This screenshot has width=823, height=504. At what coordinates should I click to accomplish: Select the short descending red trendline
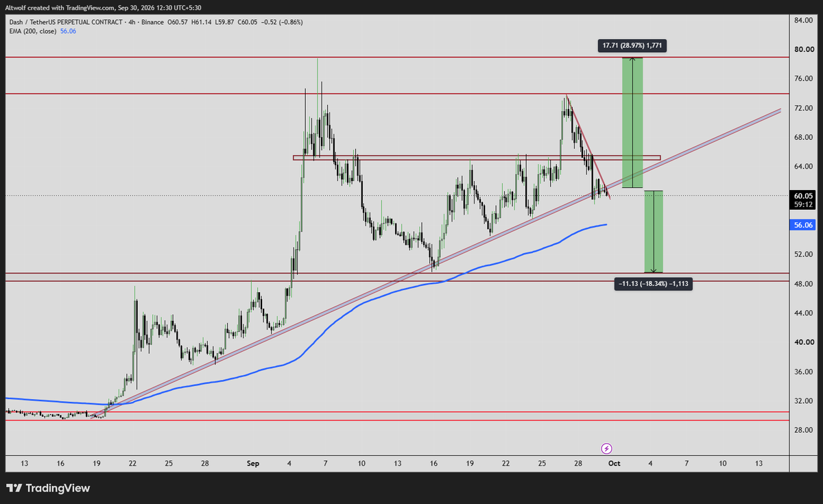coord(588,146)
